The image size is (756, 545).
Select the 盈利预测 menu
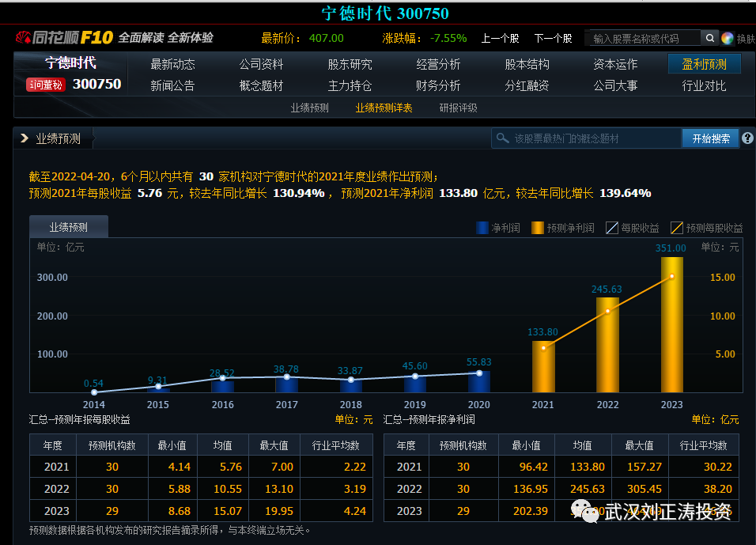[705, 63]
